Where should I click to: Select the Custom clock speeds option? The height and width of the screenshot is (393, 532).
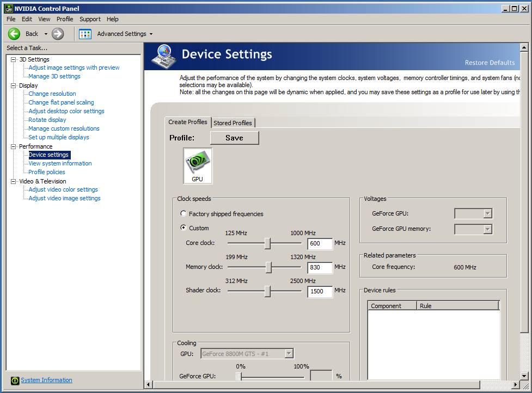(x=184, y=228)
